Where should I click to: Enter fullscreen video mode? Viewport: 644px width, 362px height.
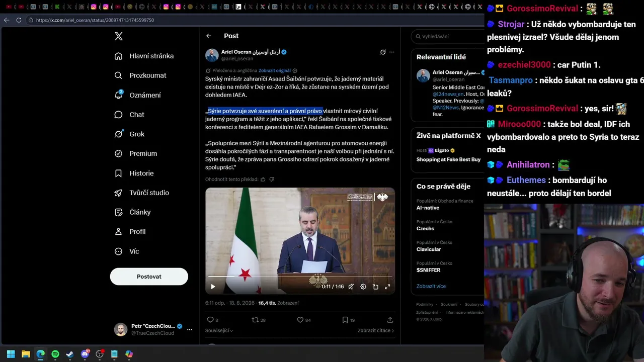387,287
